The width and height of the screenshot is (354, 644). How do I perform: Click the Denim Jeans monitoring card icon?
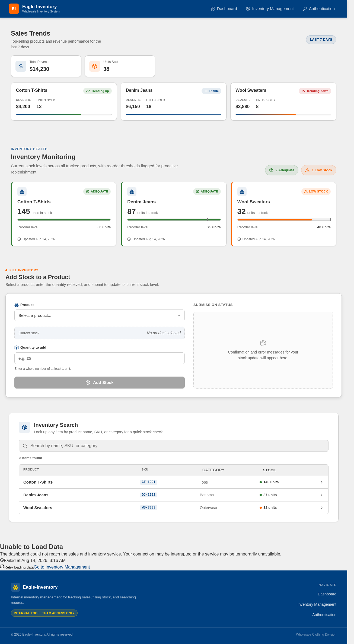pyautogui.click(x=132, y=192)
